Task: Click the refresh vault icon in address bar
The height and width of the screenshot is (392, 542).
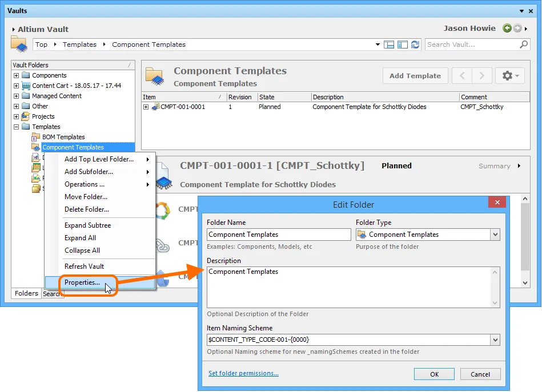Action: coord(415,45)
